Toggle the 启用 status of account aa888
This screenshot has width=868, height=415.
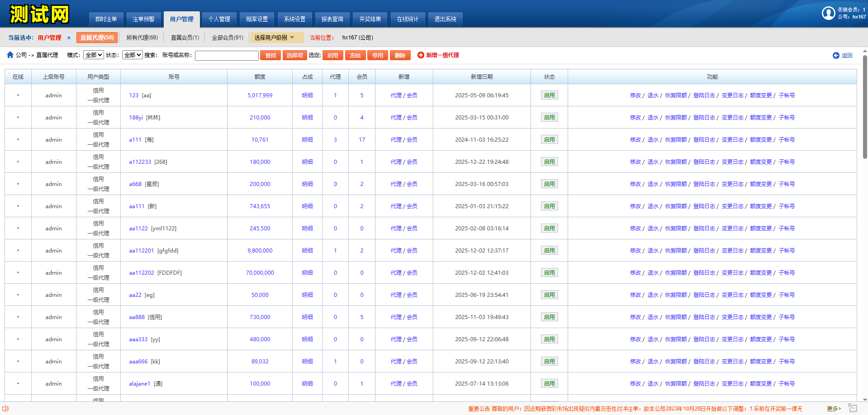[x=549, y=317]
